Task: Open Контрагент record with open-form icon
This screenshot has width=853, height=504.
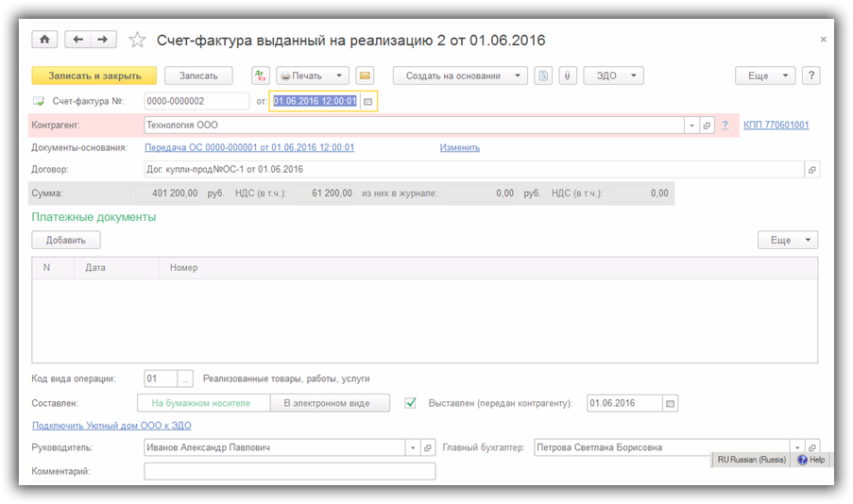Action: click(707, 126)
